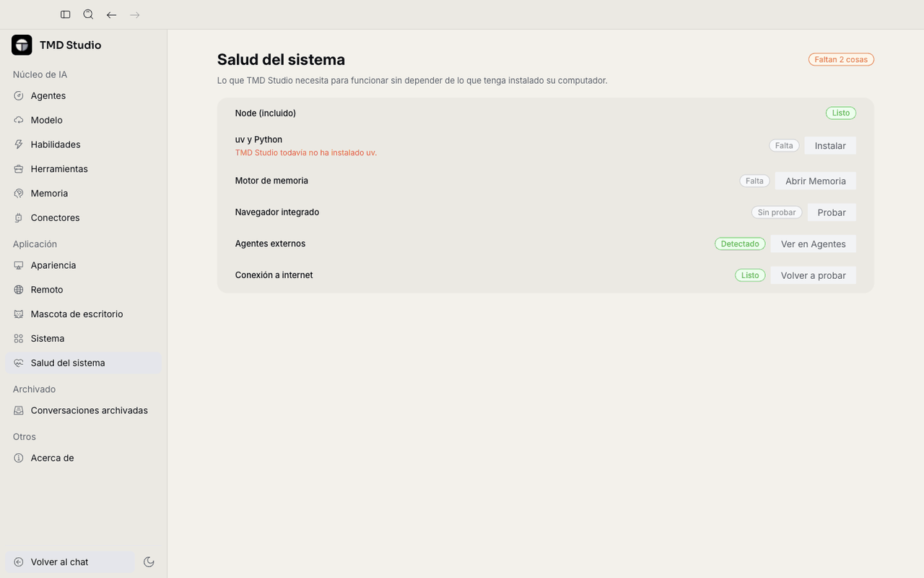Toggle the sidebar panel icon
The height and width of the screenshot is (578, 924).
click(x=66, y=14)
